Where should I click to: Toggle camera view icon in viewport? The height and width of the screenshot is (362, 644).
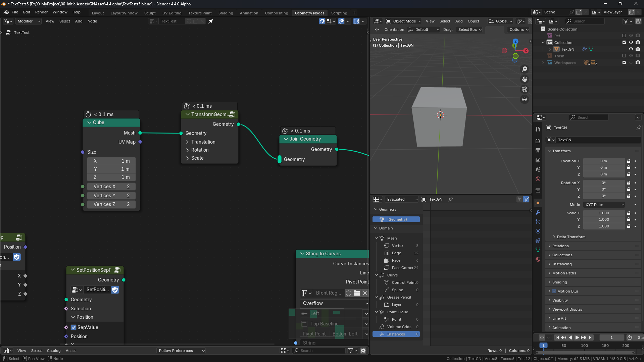525,89
